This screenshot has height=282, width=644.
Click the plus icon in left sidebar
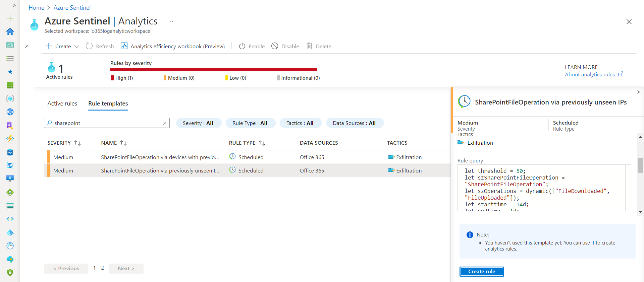[10, 18]
